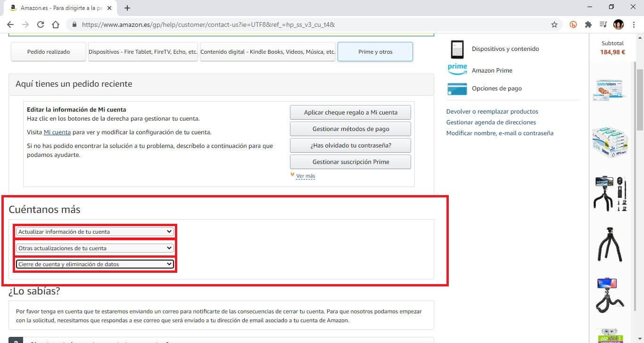This screenshot has height=343, width=644.
Task: Click Aquí tienes un pedido reciente heading
Action: coord(74,84)
